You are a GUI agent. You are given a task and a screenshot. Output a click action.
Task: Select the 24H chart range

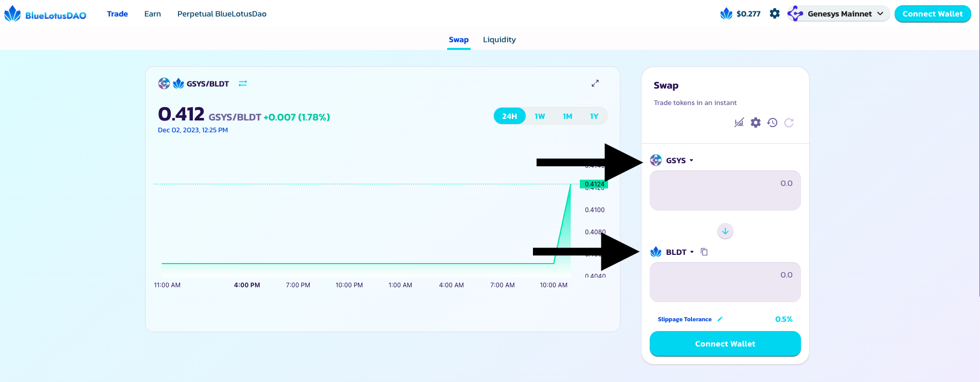click(509, 116)
